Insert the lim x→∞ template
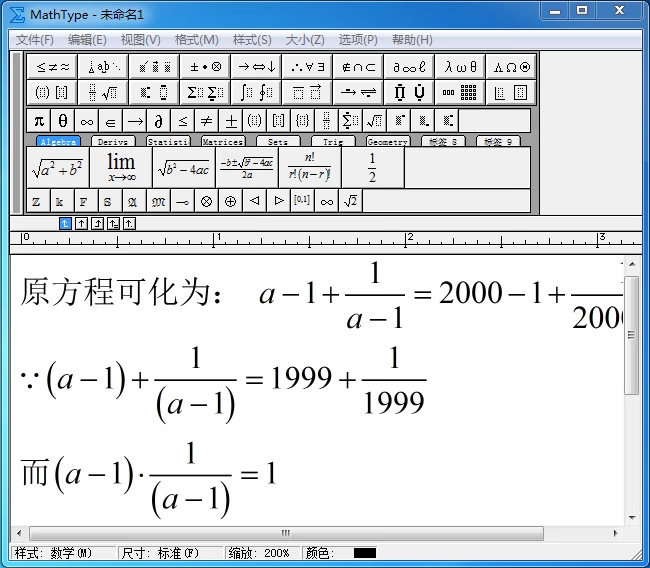This screenshot has width=650, height=568. [121, 168]
